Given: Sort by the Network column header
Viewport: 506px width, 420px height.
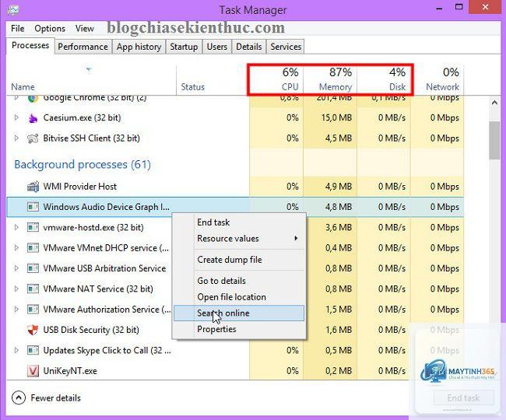Looking at the screenshot, I should 438,81.
